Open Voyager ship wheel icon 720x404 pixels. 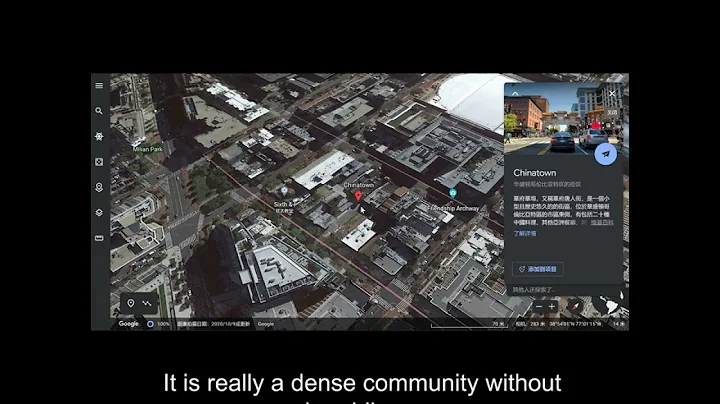pyautogui.click(x=99, y=136)
